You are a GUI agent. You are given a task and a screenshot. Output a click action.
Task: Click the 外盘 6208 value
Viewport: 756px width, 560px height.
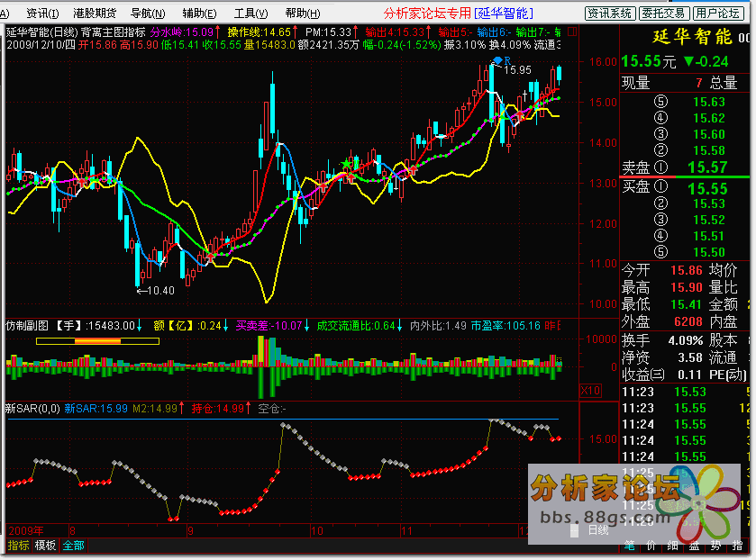[688, 321]
